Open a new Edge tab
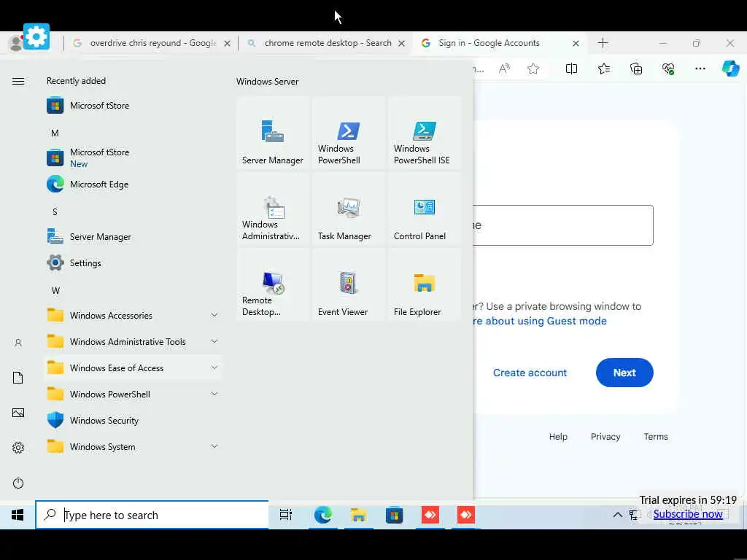The height and width of the screenshot is (560, 747). click(603, 43)
